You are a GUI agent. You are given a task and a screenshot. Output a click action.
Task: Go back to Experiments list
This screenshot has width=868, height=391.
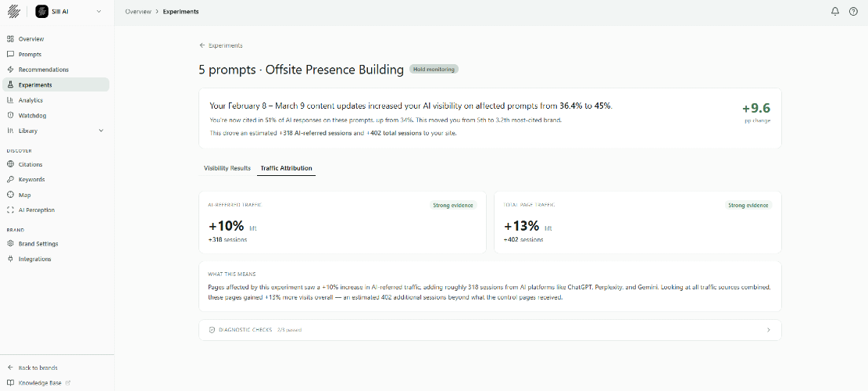point(221,45)
